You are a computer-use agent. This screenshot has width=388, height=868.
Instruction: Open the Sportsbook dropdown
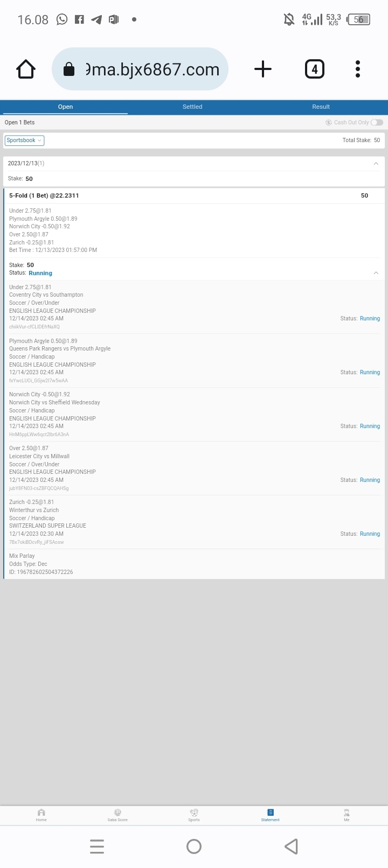coord(24,141)
